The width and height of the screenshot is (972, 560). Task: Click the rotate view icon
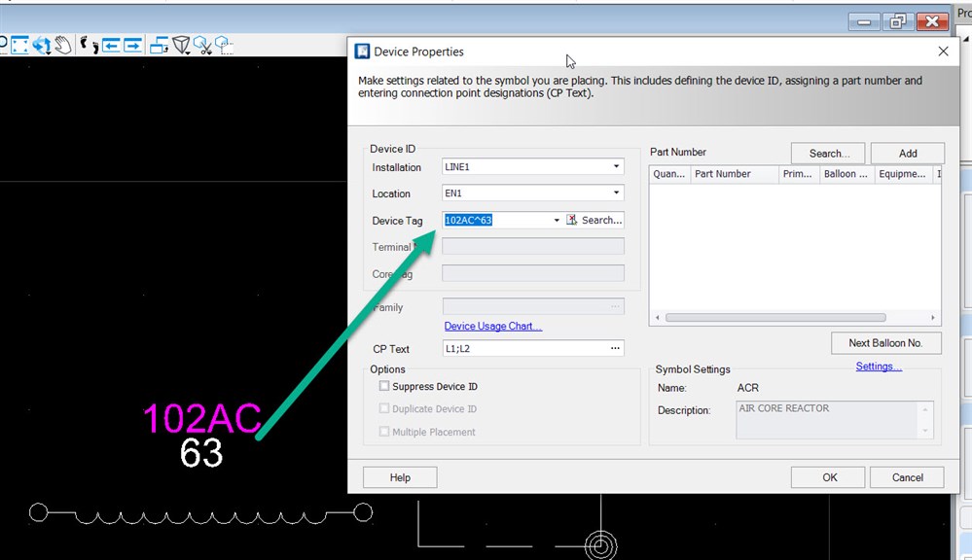[41, 45]
